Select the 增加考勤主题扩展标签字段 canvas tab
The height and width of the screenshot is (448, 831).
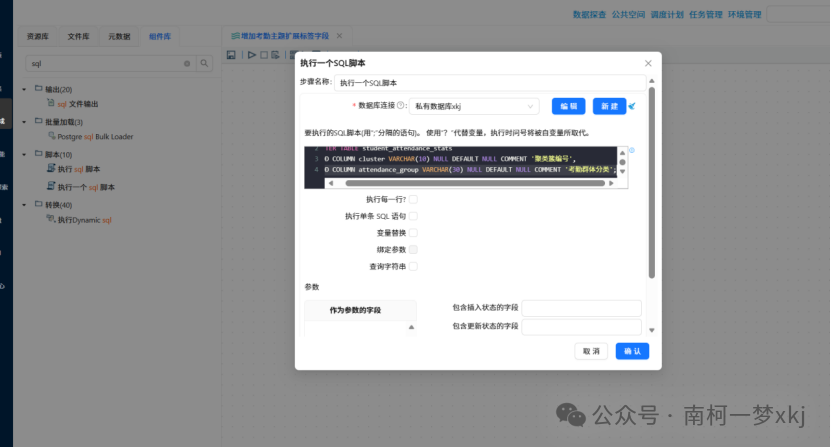point(285,36)
